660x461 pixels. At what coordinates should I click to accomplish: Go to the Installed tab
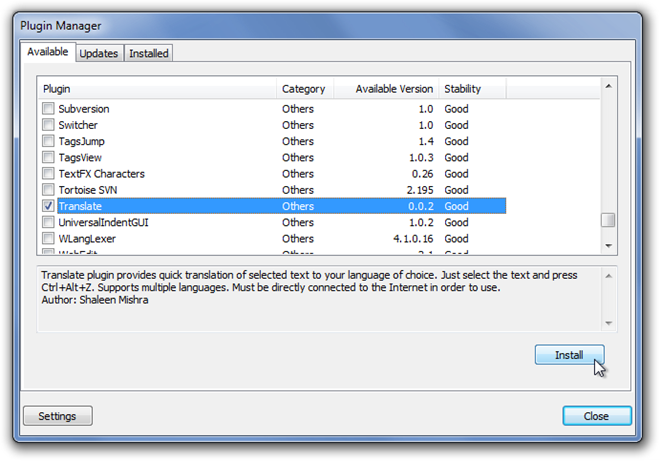[149, 53]
